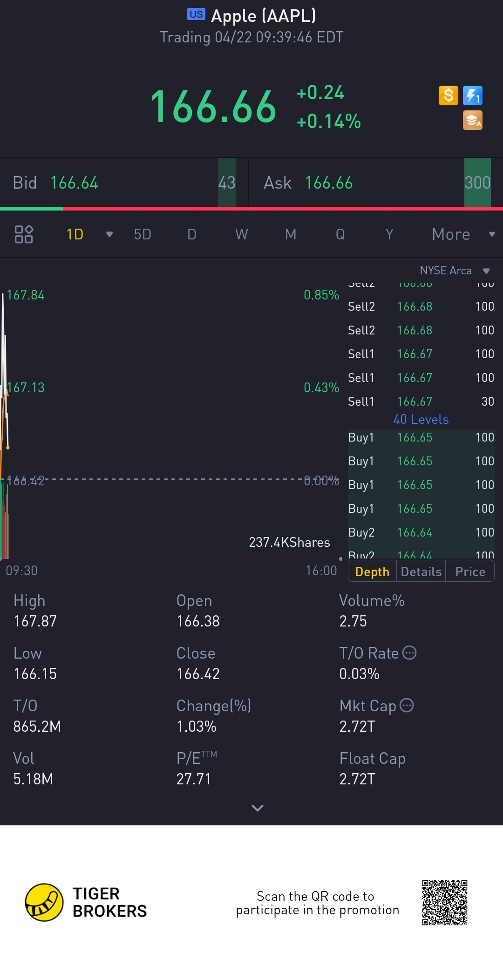
Task: Tap the 167.84 chart price label
Action: [x=26, y=295]
